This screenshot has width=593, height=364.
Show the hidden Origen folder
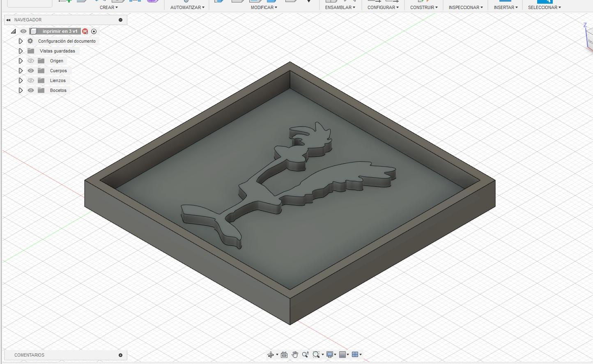point(31,61)
